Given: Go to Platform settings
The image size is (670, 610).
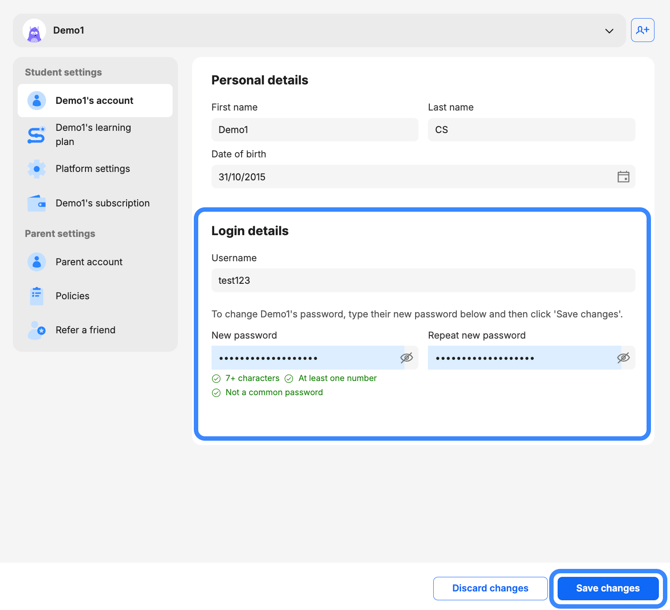Looking at the screenshot, I should pos(95,169).
